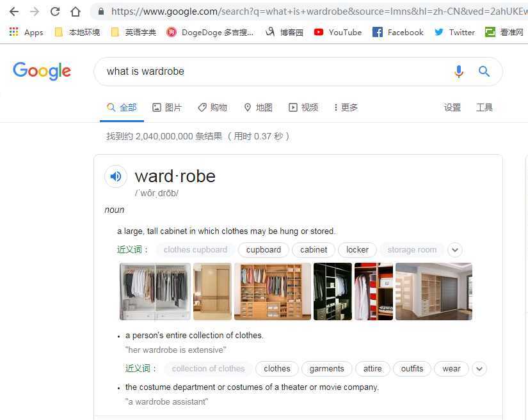Open the DogeDoge 多吉搜 bookmark

tap(210, 32)
